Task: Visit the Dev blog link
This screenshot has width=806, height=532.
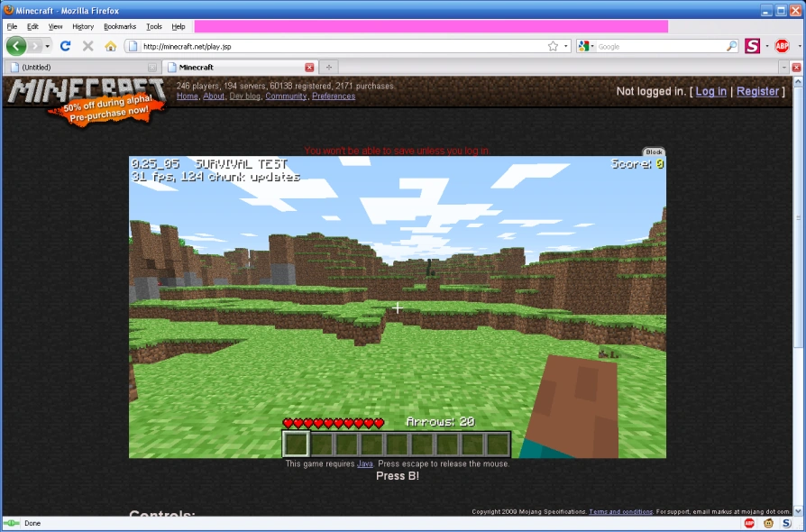Action: point(244,96)
